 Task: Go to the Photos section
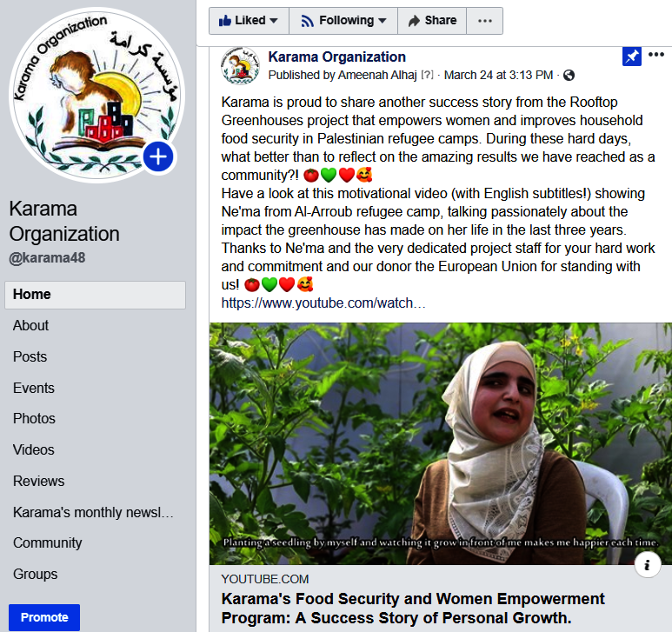click(x=34, y=419)
